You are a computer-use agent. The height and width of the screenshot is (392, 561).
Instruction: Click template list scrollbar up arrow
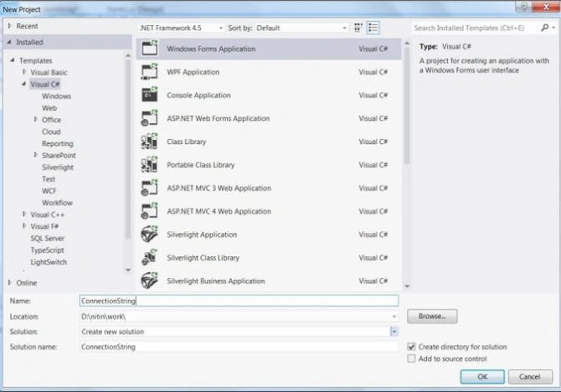407,43
